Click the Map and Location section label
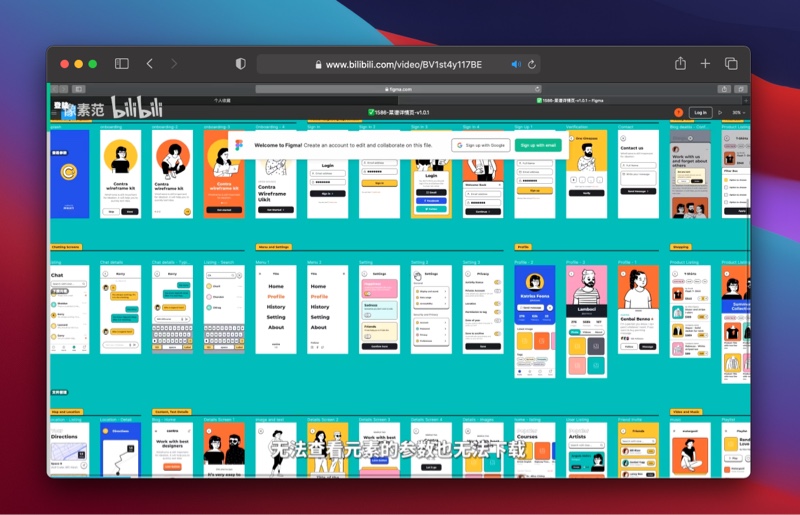The image size is (800, 515). [x=66, y=411]
